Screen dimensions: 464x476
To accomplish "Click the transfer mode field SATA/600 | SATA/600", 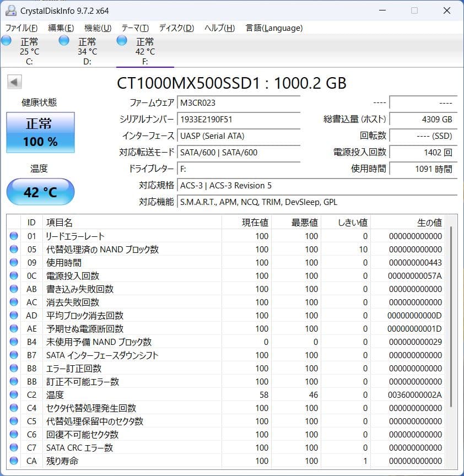I will pyautogui.click(x=239, y=152).
